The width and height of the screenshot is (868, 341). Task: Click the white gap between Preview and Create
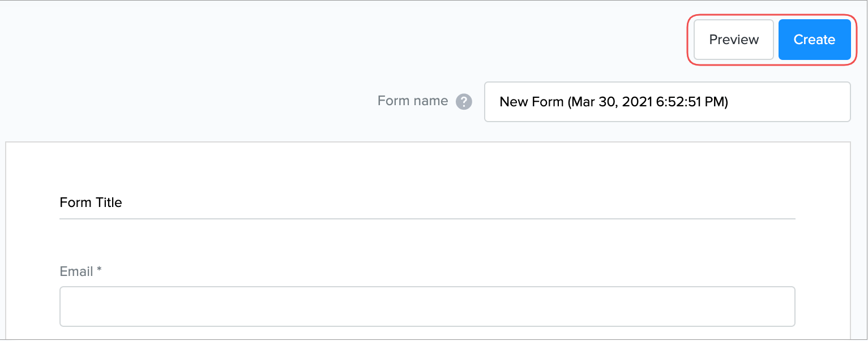click(776, 40)
